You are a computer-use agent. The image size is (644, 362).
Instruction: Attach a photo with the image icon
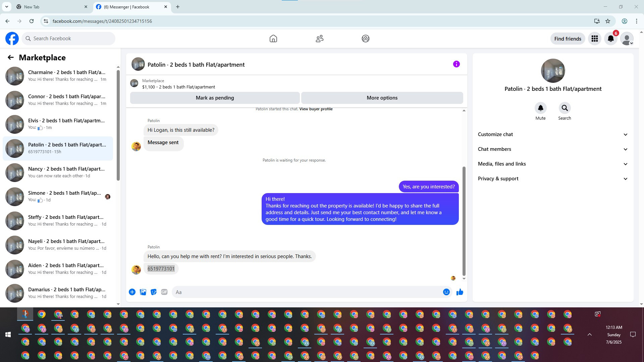coord(143,292)
